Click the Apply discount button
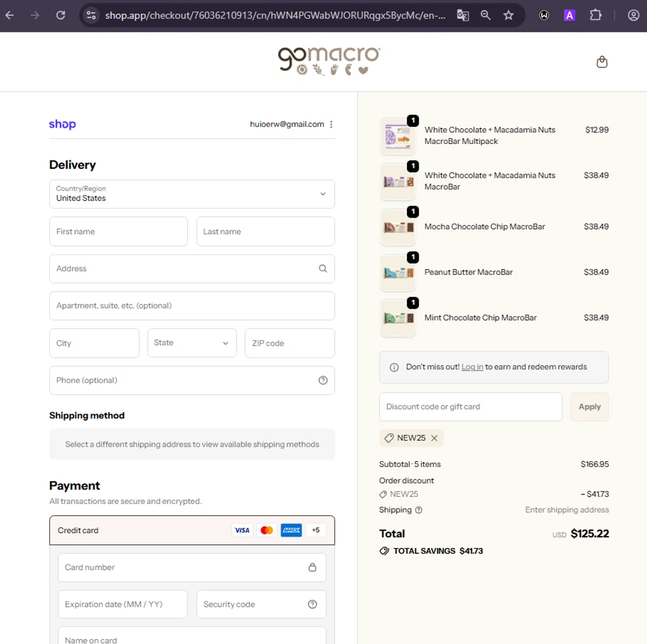Screen dimensions: 647x644 [590, 407]
